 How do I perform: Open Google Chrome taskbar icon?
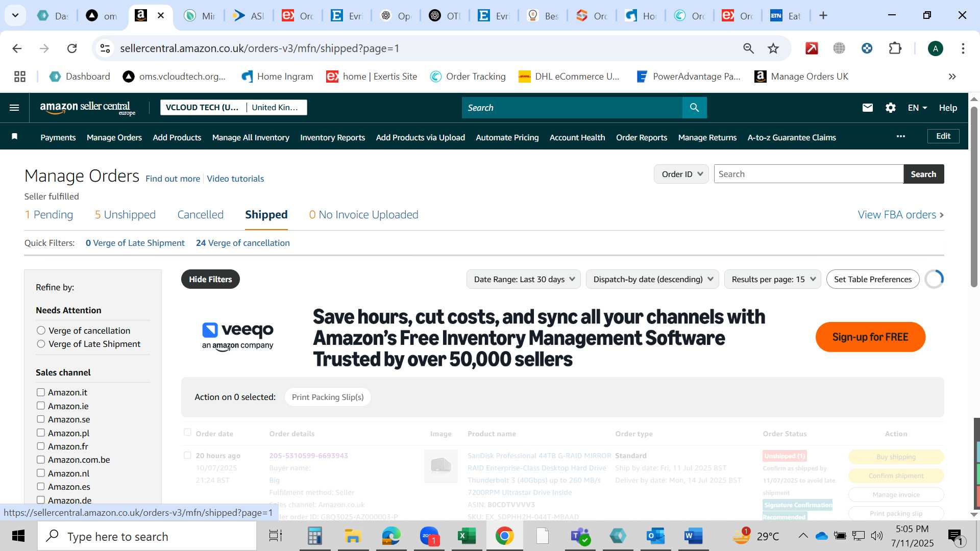(x=504, y=536)
